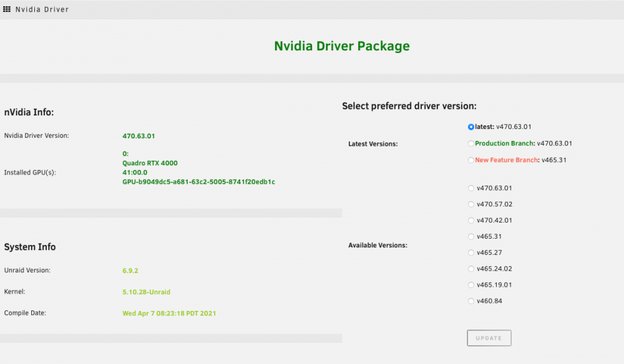Click the Nvidia Driver header title
624x364 pixels.
click(42, 9)
